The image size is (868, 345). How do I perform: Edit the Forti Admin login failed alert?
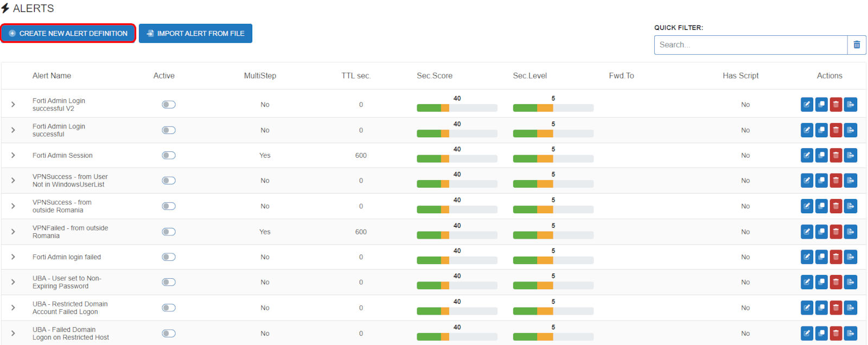[x=807, y=257]
